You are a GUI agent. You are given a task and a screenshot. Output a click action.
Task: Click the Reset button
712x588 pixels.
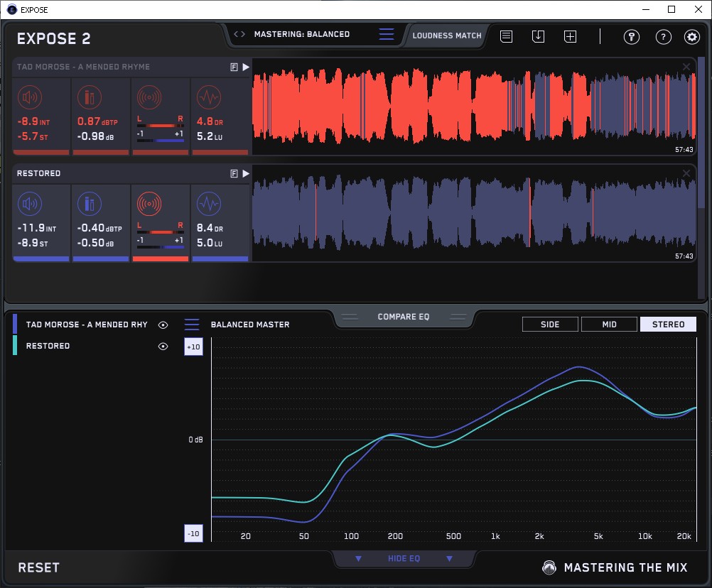click(38, 567)
